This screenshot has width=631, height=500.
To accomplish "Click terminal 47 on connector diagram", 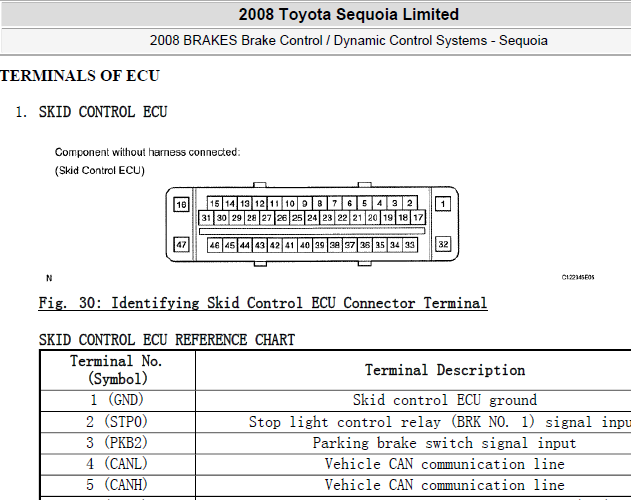I will pos(181,244).
